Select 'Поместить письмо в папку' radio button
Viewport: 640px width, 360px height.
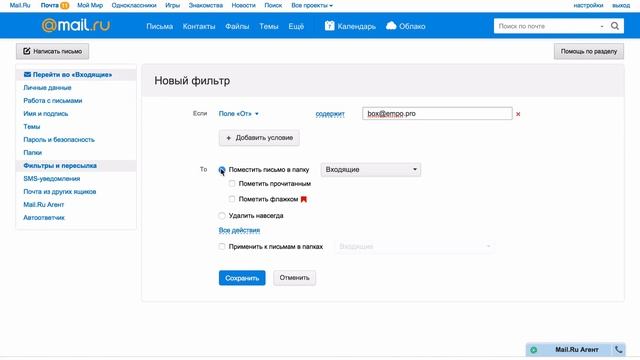tap(222, 169)
